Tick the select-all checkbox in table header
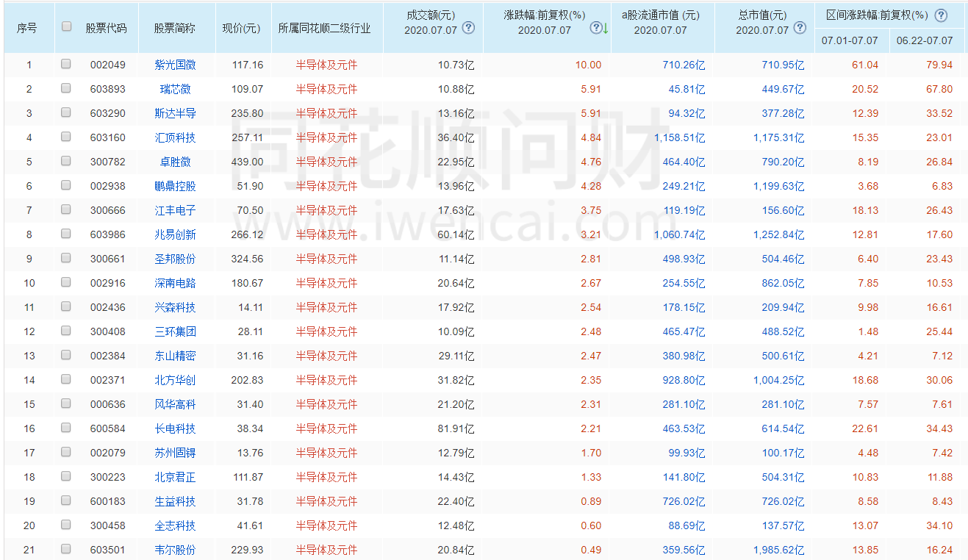The image size is (968, 560). tap(67, 26)
